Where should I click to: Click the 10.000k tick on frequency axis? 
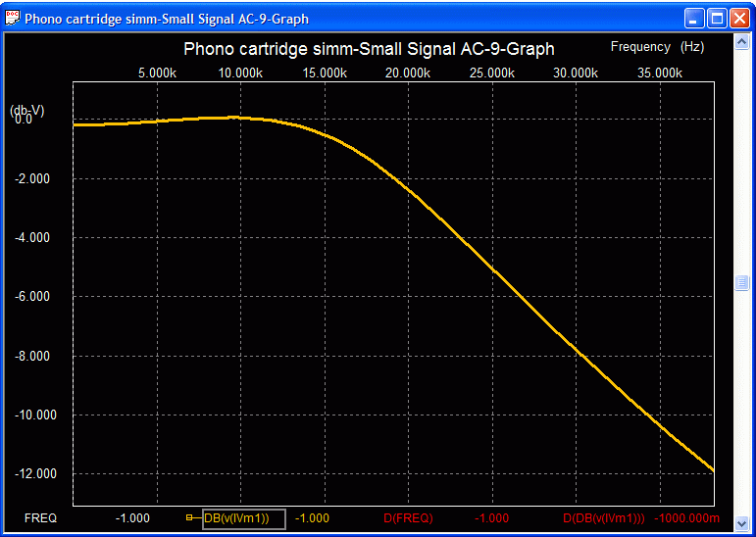pyautogui.click(x=240, y=73)
